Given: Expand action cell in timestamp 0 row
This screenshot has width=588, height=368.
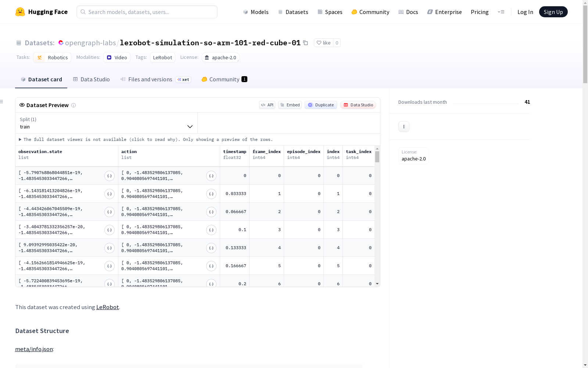Looking at the screenshot, I should coord(211,176).
